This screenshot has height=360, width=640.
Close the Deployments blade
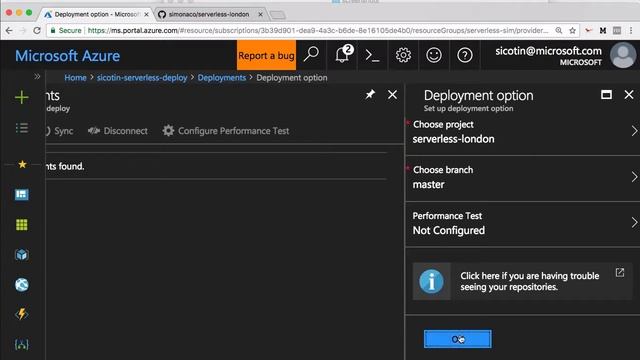392,95
